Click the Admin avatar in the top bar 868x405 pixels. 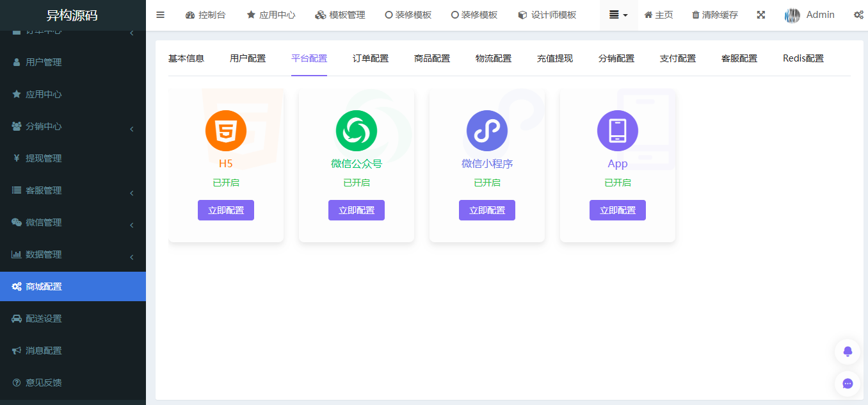[x=794, y=14]
